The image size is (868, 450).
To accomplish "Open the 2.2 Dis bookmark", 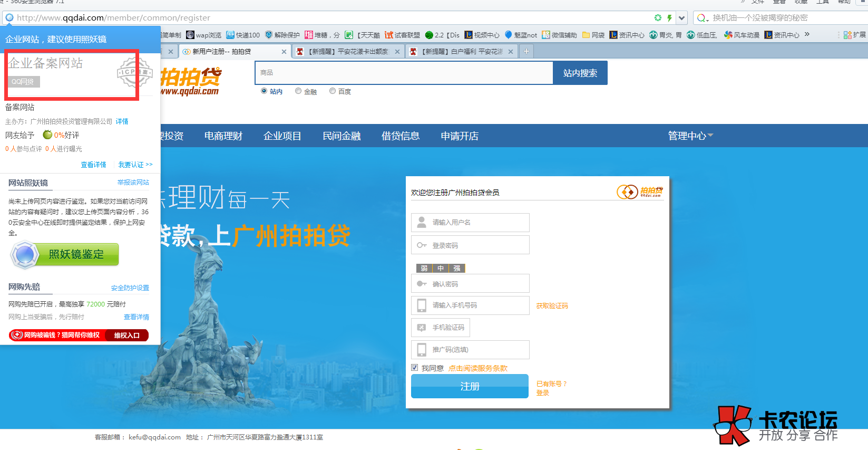I will pyautogui.click(x=442, y=35).
